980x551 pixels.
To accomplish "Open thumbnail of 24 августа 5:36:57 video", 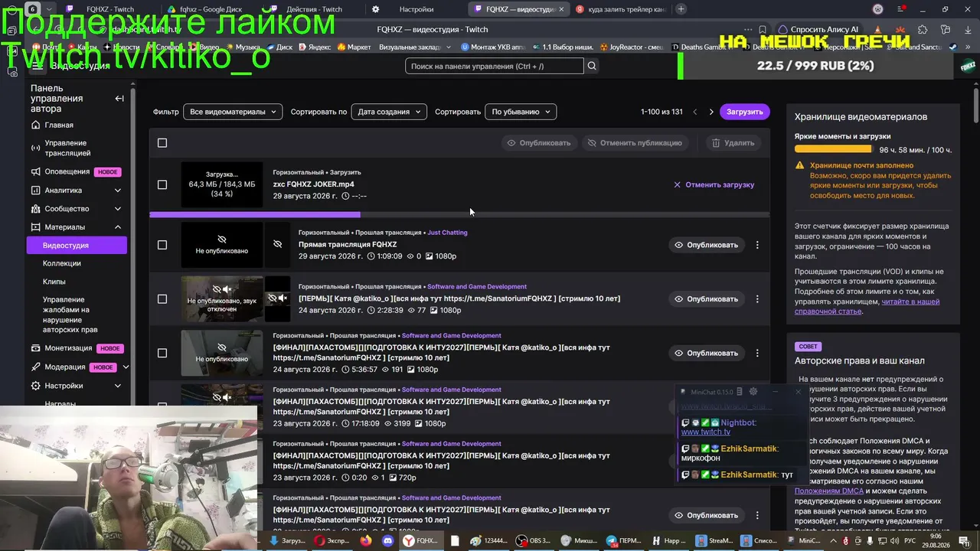I will [222, 353].
